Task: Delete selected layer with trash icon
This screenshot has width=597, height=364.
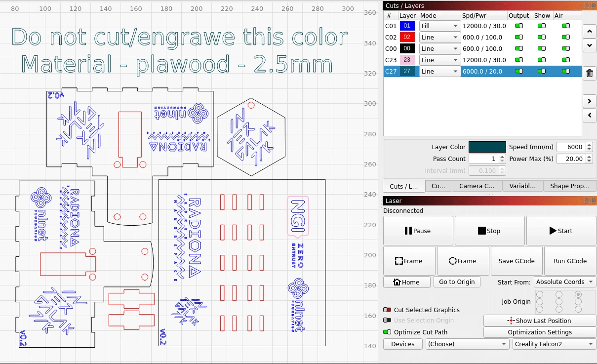Action: pyautogui.click(x=589, y=74)
